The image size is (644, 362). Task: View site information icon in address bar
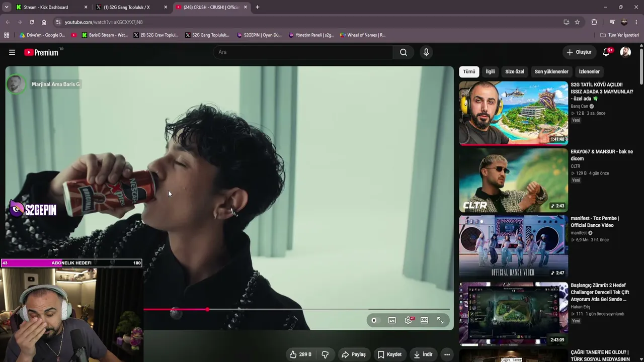[x=58, y=22]
